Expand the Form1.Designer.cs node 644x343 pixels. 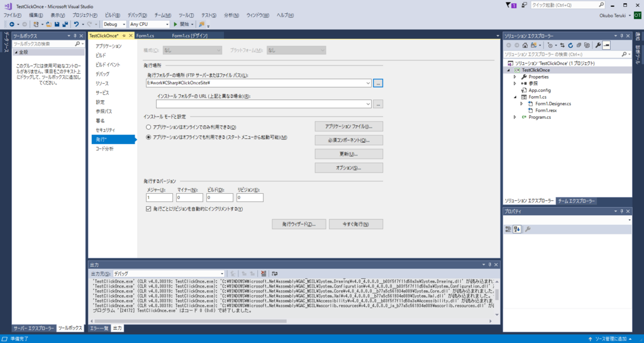pyautogui.click(x=521, y=104)
